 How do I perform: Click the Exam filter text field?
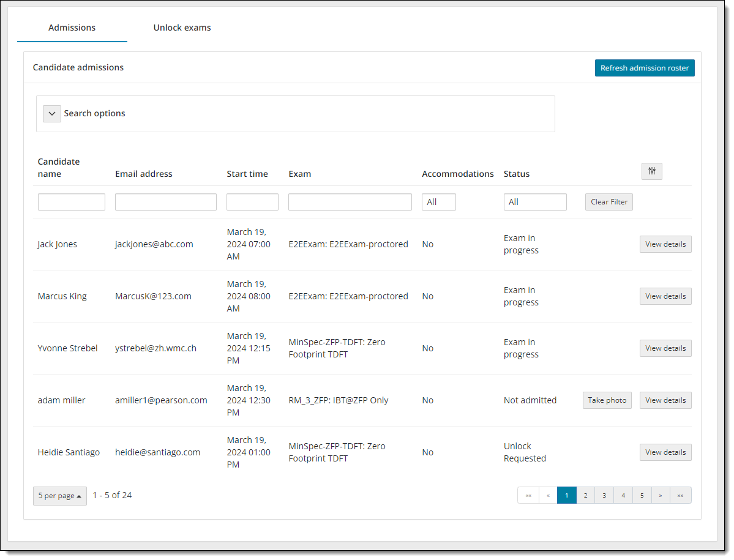[350, 202]
